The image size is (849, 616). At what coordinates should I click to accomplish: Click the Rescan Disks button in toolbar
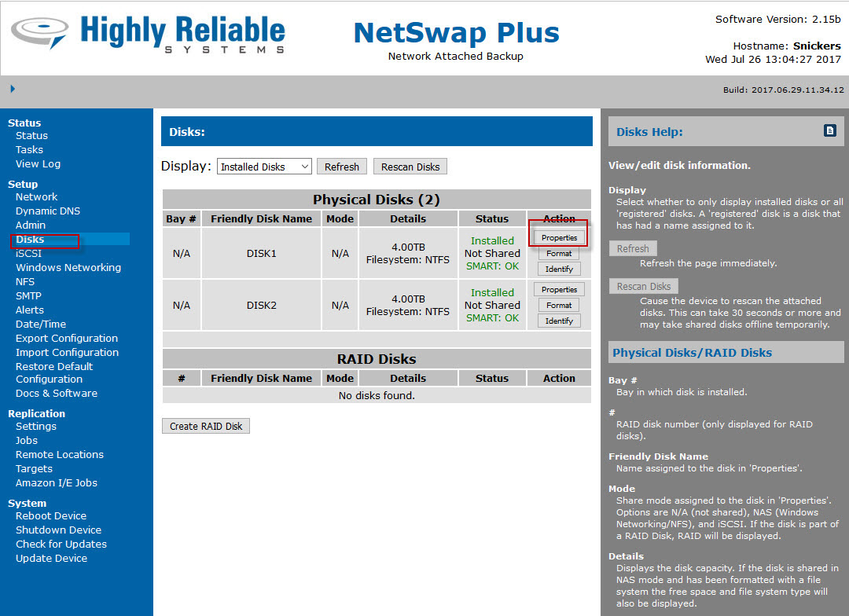410,167
